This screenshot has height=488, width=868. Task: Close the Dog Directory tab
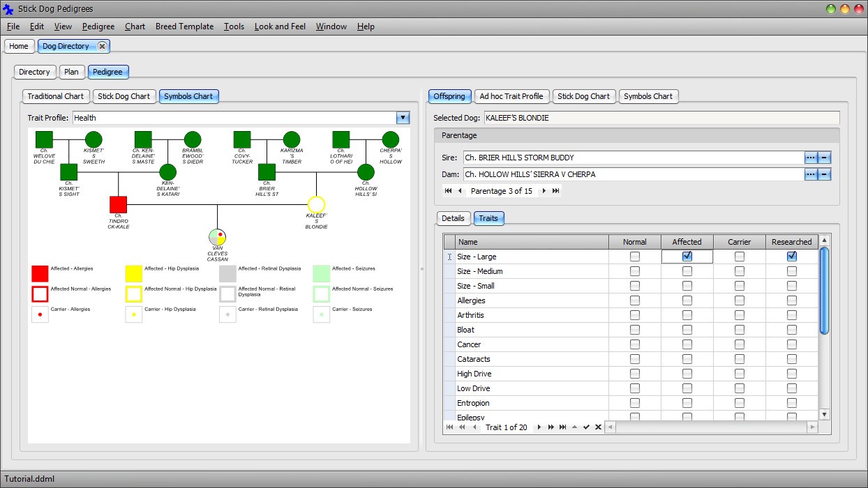(103, 46)
